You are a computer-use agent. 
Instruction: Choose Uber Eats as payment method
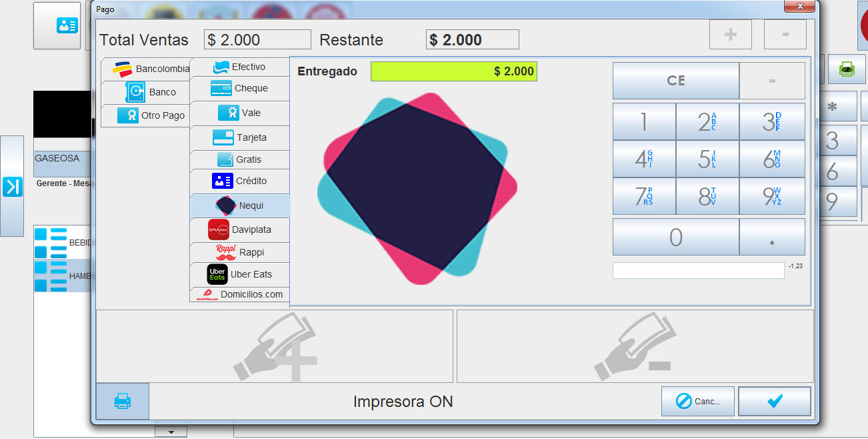[240, 274]
